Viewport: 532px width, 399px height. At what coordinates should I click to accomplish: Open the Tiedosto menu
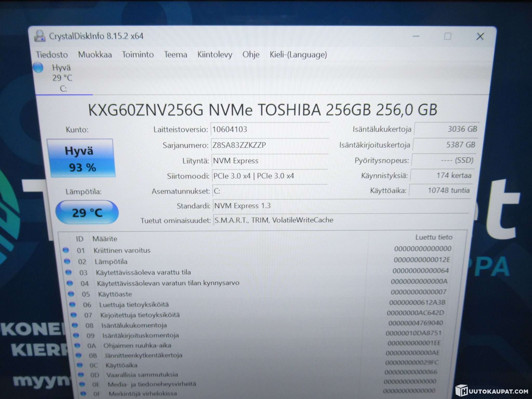pyautogui.click(x=52, y=55)
